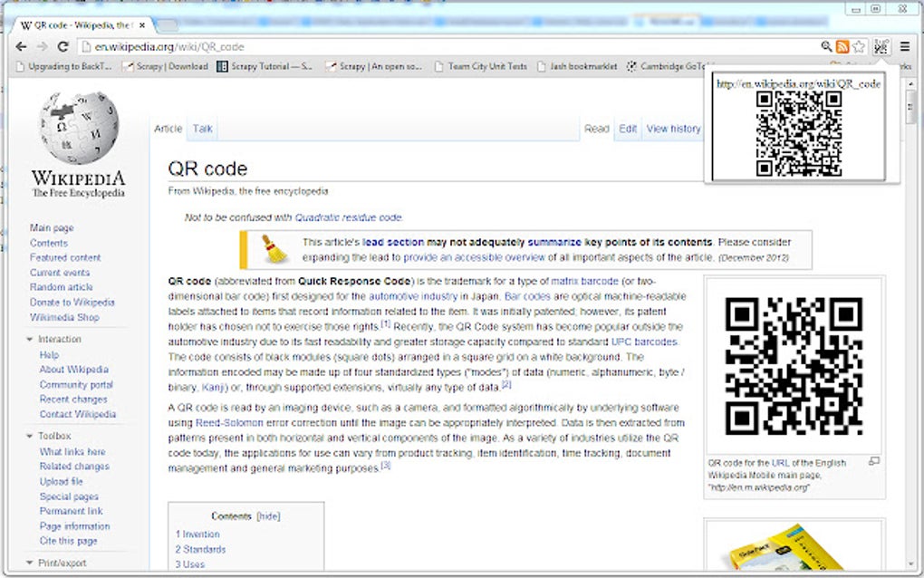Click the zoom magnifier icon in address bar

coord(826,46)
